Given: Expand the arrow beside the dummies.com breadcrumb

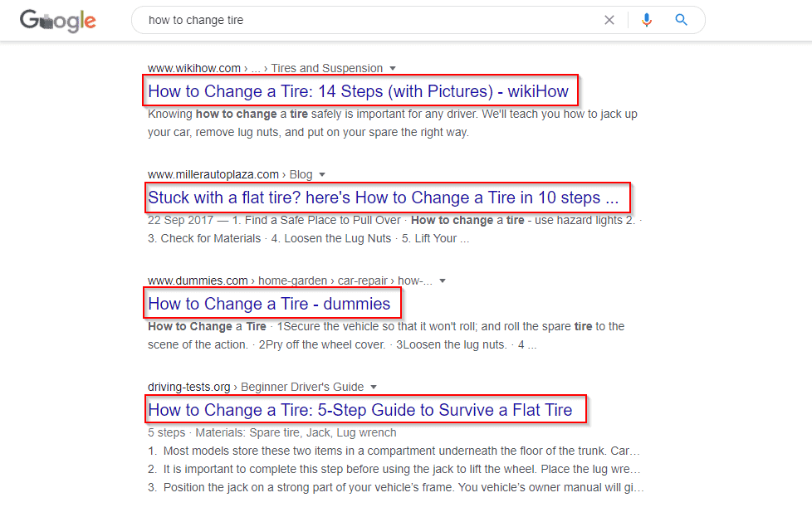Looking at the screenshot, I should (x=442, y=281).
